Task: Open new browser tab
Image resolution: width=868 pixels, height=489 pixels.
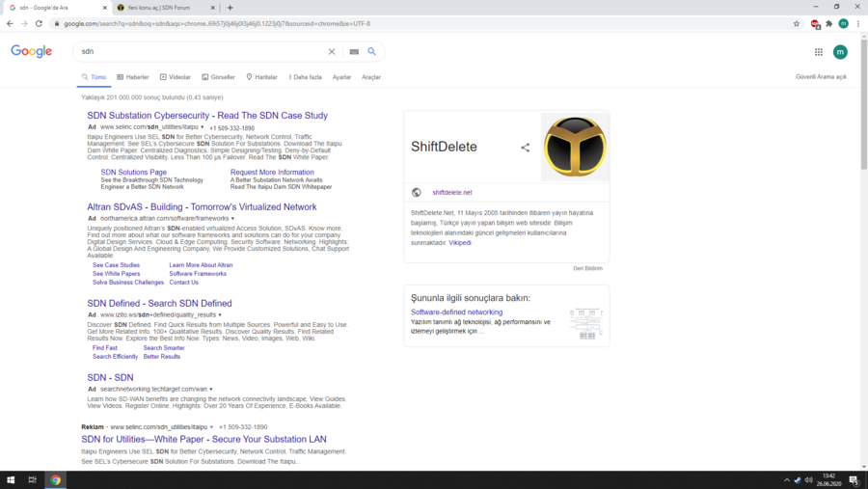Action: [231, 8]
